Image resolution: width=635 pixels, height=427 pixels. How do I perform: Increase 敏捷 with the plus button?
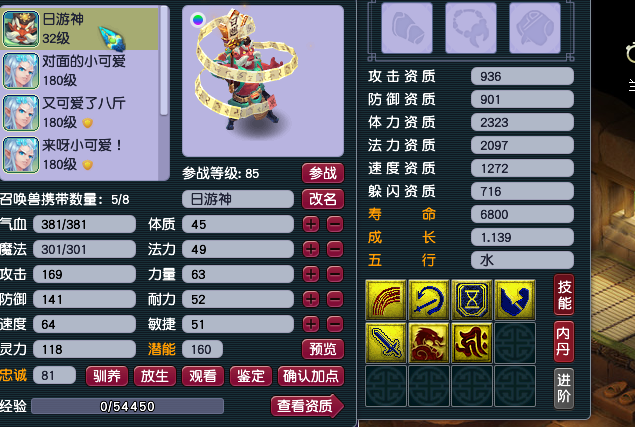coord(311,324)
